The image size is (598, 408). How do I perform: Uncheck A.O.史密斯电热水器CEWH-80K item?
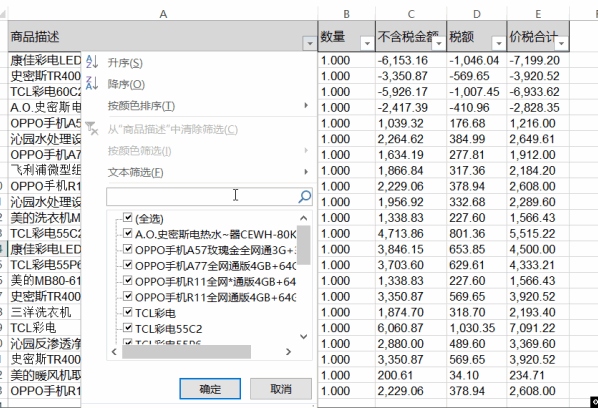point(128,233)
